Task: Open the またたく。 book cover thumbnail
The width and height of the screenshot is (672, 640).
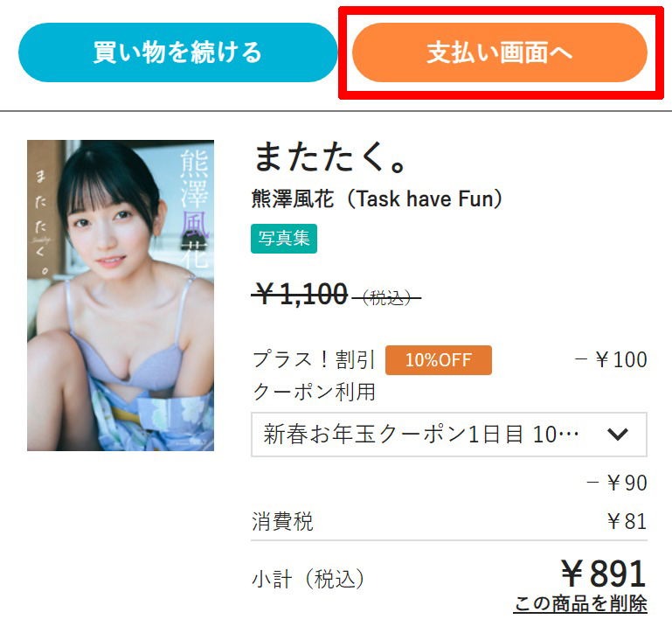Action: (x=121, y=296)
